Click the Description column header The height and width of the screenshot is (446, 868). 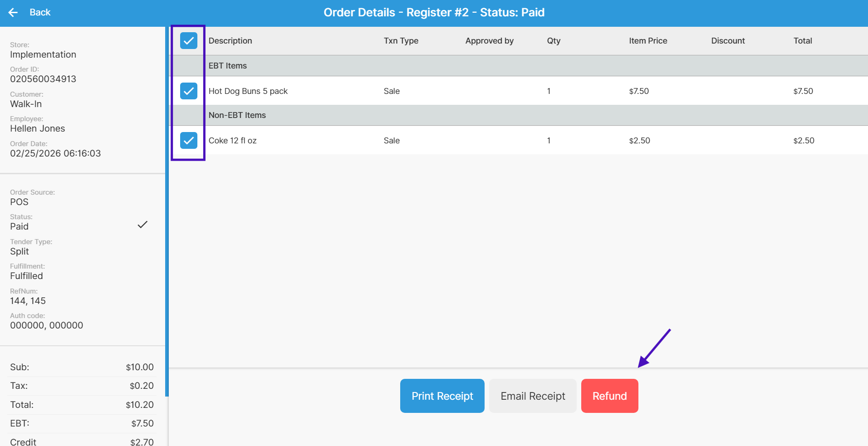pos(230,41)
